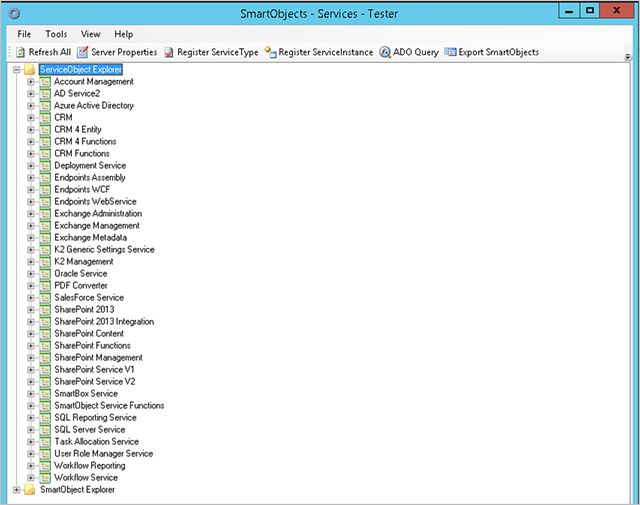Click the SmartObject Explorer folder icon
640x505 pixels.
29,489
